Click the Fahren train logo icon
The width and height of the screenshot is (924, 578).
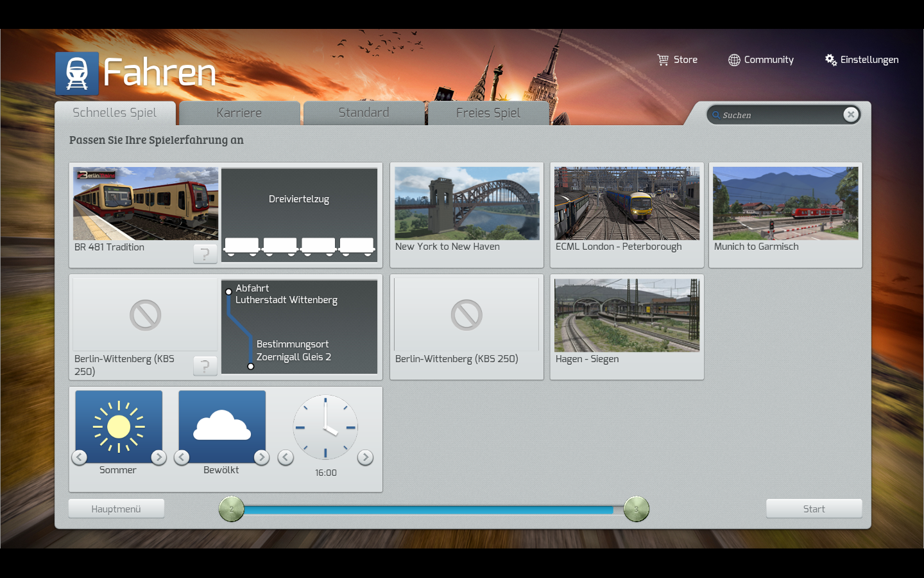coord(77,74)
